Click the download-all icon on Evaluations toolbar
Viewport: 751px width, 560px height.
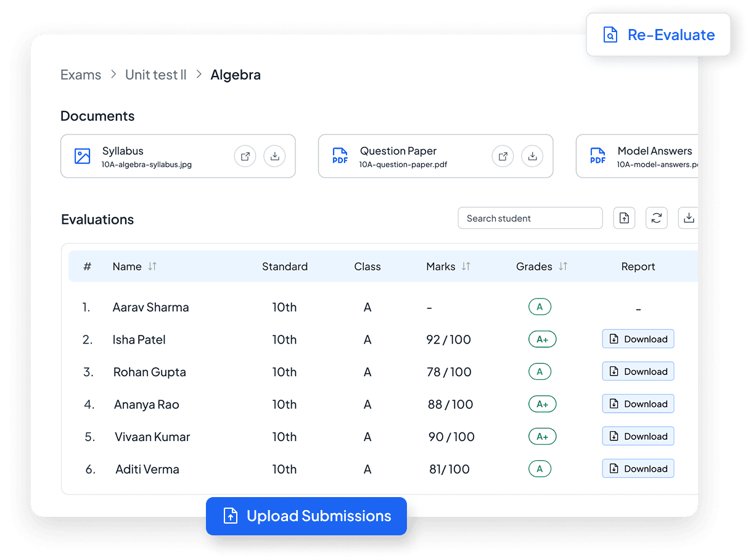pyautogui.click(x=688, y=218)
